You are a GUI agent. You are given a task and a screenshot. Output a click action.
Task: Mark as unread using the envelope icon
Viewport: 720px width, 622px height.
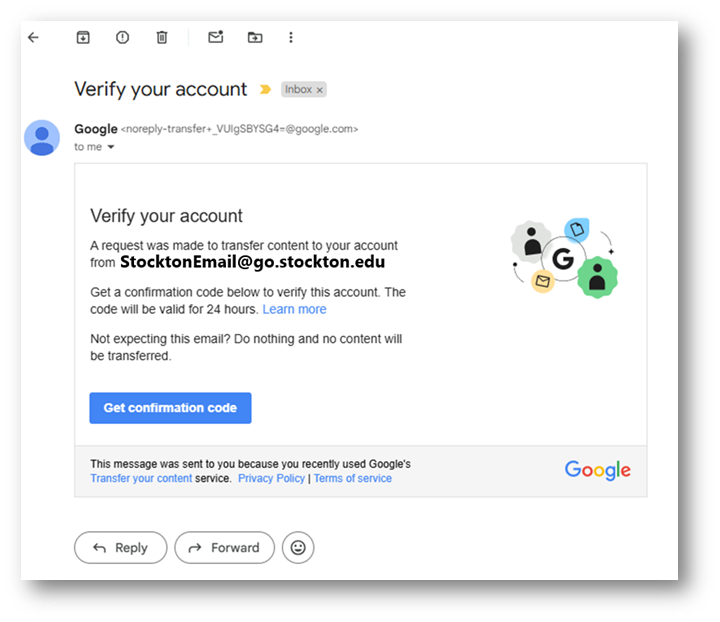[215, 37]
